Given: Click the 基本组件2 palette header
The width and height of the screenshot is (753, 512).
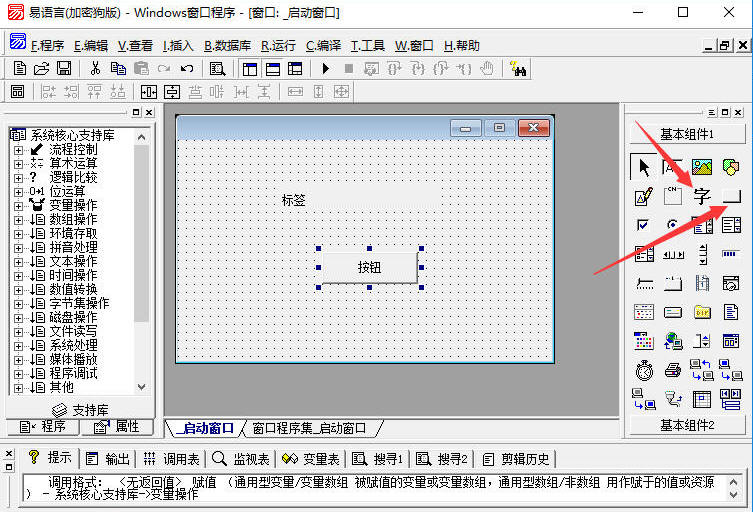Looking at the screenshot, I should [686, 425].
